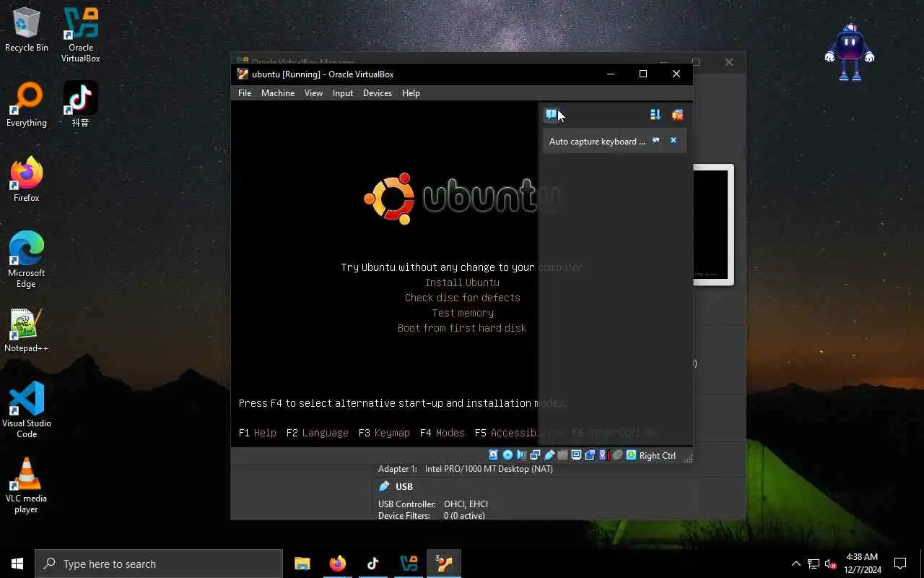Select the Install Ubuntu boot option
This screenshot has height=578, width=924.
click(462, 282)
